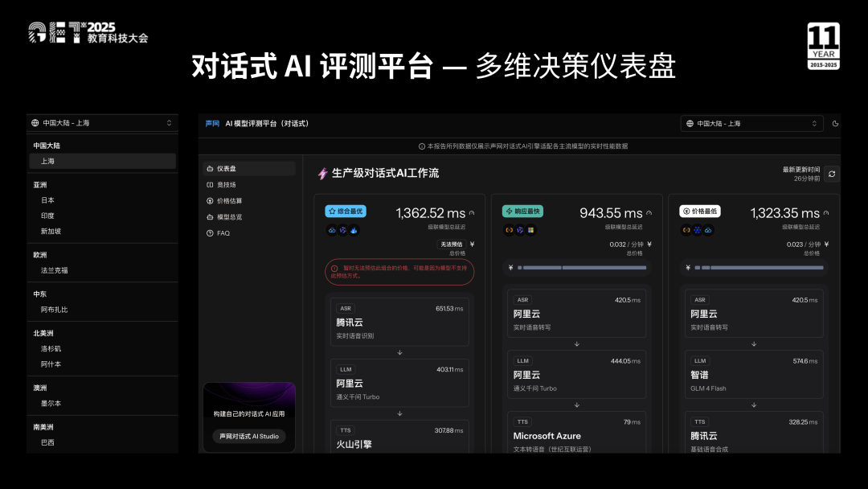This screenshot has height=489, width=868.
Task: Toggle dark mode with the moon icon
Action: pos(835,124)
